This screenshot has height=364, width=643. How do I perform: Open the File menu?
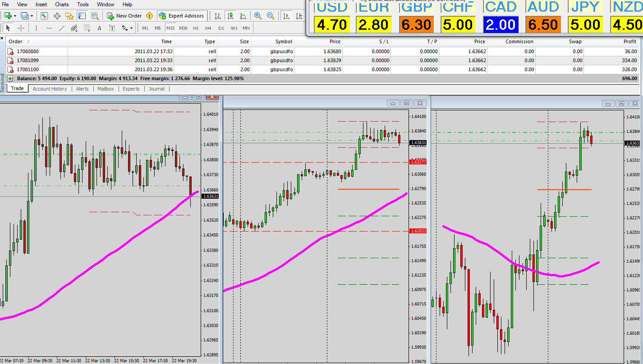(x=5, y=5)
